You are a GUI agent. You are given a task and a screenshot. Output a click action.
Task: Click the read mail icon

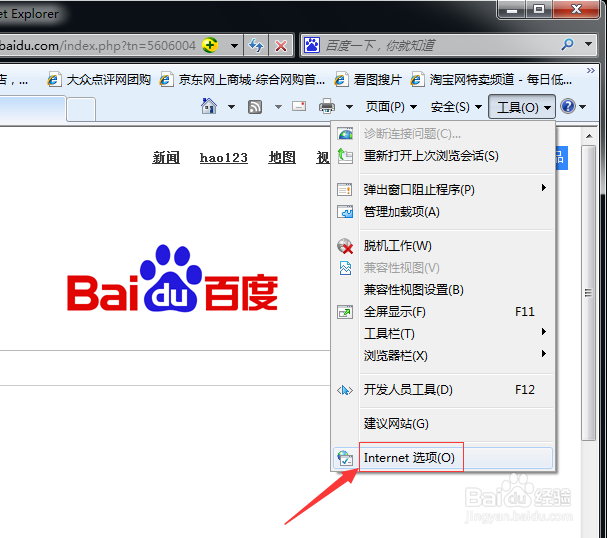pos(299,106)
